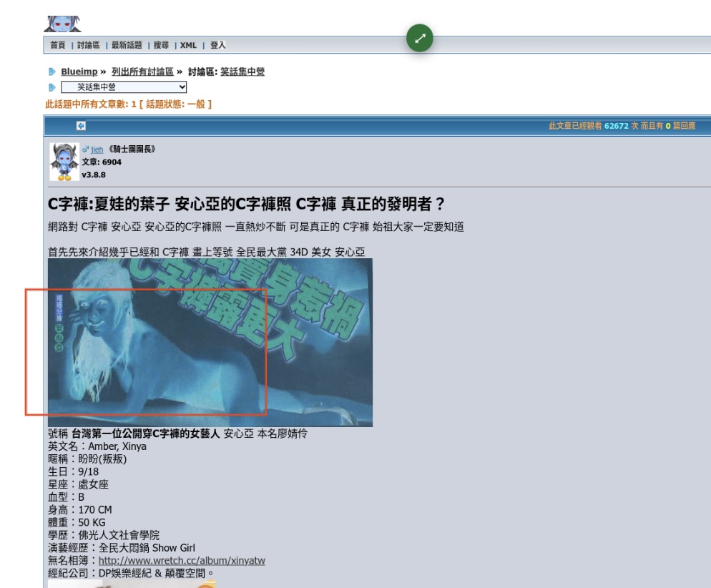Image resolution: width=711 pixels, height=588 pixels.
Task: Click 登入 to log in
Action: (x=217, y=45)
